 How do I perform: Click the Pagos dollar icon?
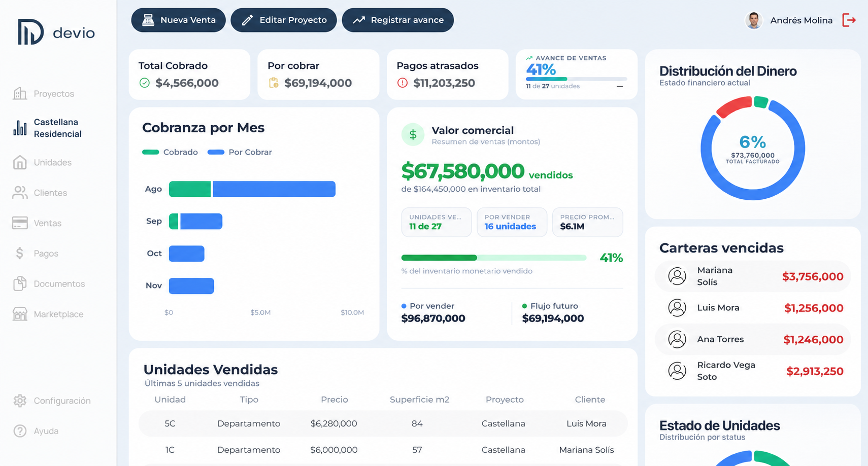click(20, 253)
